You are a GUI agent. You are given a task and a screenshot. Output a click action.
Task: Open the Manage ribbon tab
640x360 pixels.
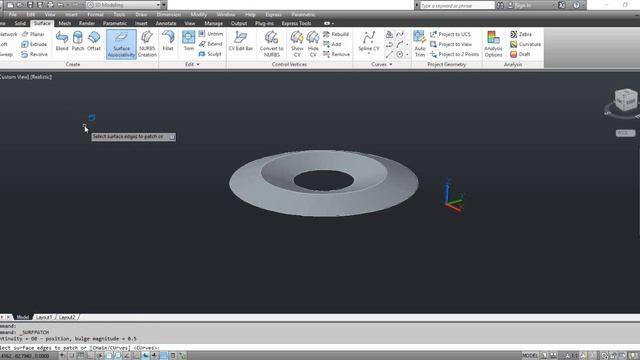tap(213, 23)
